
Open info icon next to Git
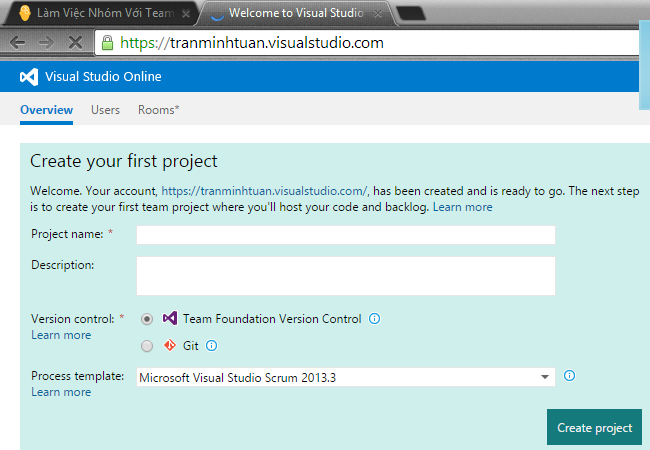(211, 345)
